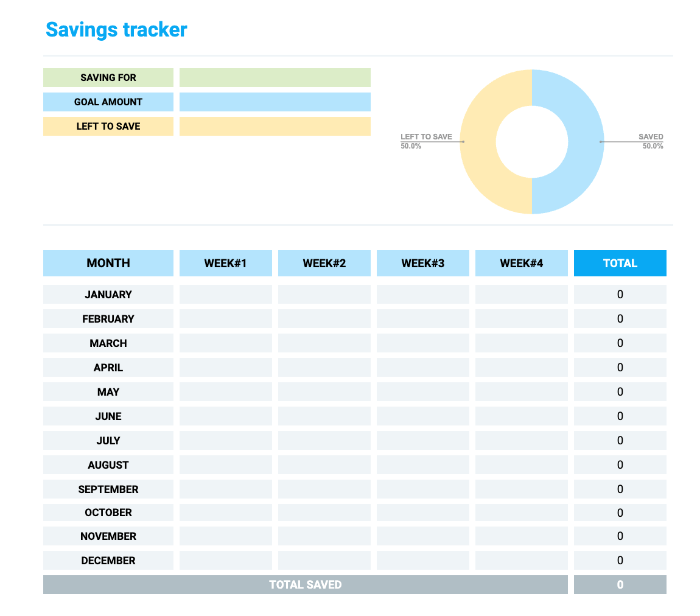Click the SAVING FOR label cell
The height and width of the screenshot is (616, 700).
pos(108,78)
